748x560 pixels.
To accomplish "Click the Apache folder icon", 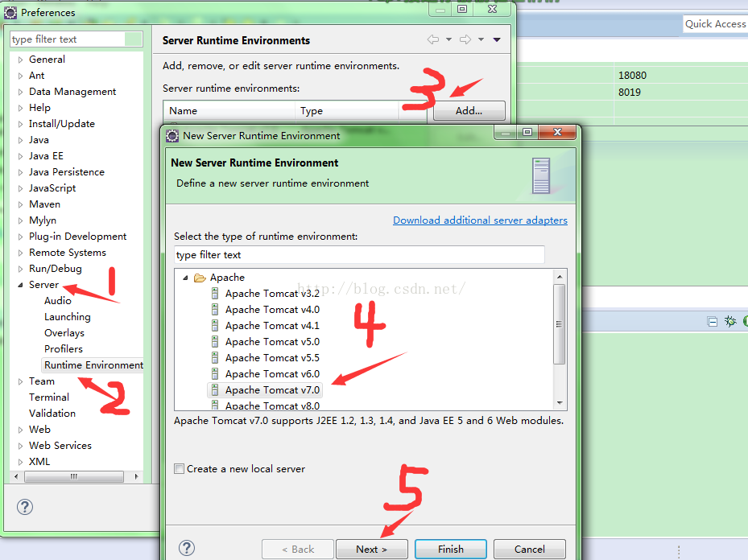I will 200,278.
